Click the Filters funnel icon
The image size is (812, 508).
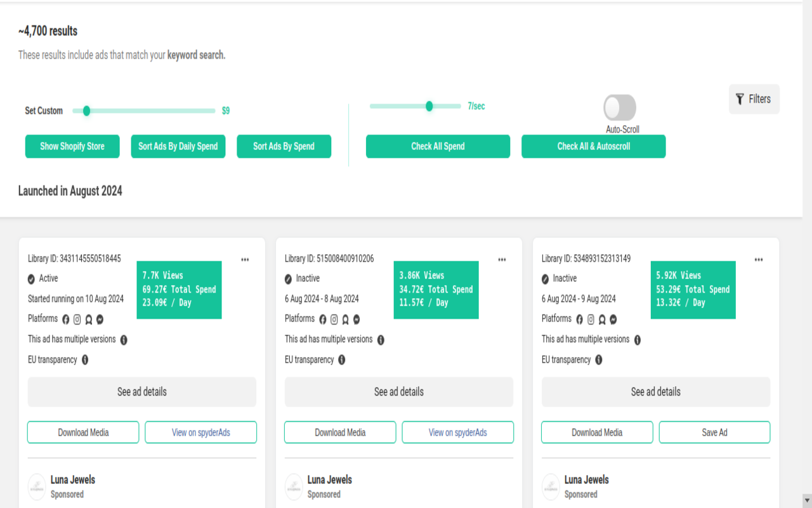pyautogui.click(x=740, y=99)
